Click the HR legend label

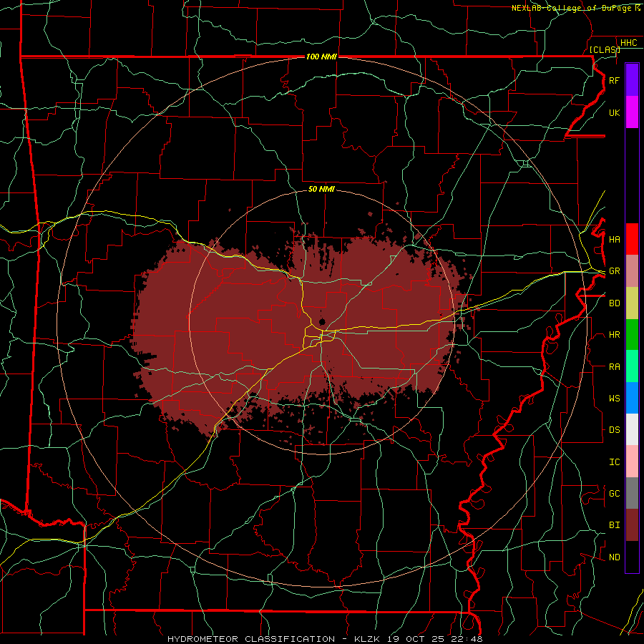point(614,335)
